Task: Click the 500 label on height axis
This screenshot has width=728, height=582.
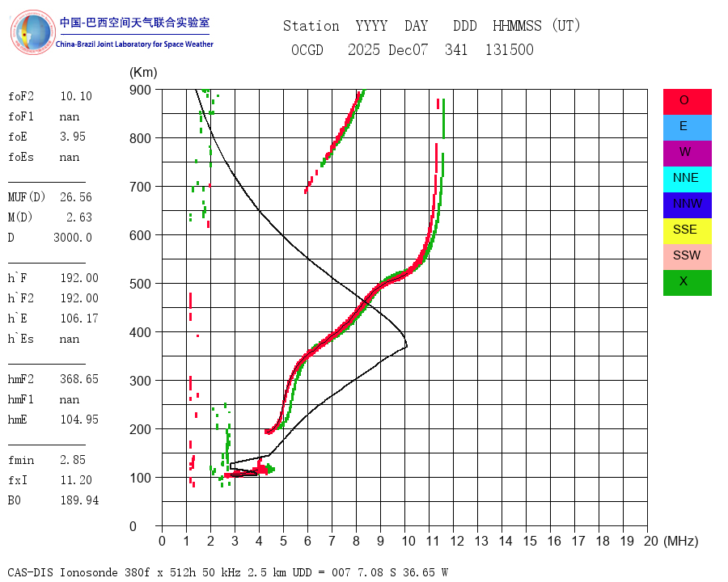Action: pos(140,284)
